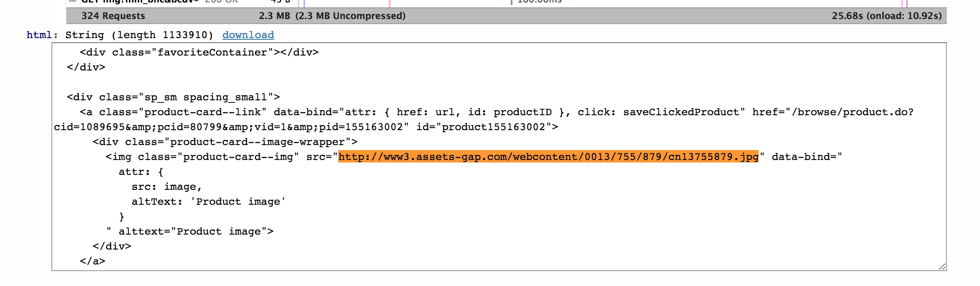This screenshot has width=980, height=286.
Task: Click the 200 OK status of the request
Action: (221, 2)
